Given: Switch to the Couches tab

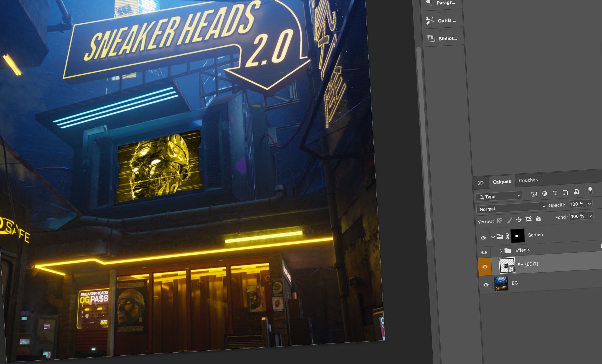Looking at the screenshot, I should point(528,180).
